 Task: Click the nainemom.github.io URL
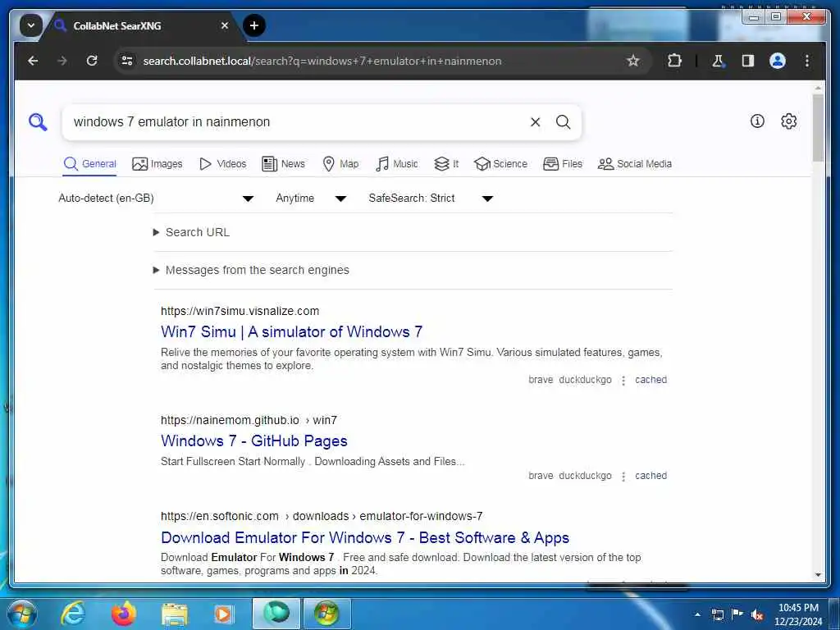point(249,421)
